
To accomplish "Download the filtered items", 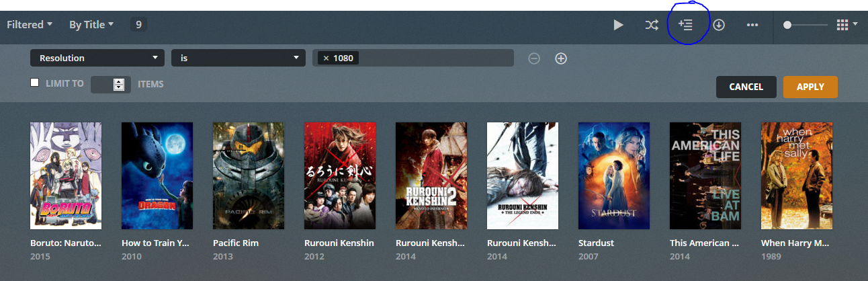I will point(719,25).
